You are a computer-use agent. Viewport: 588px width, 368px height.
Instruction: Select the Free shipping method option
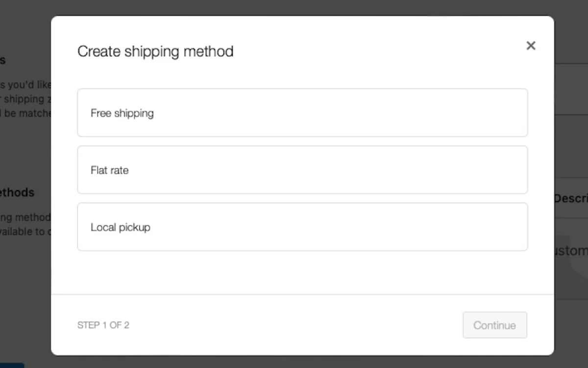pyautogui.click(x=302, y=113)
